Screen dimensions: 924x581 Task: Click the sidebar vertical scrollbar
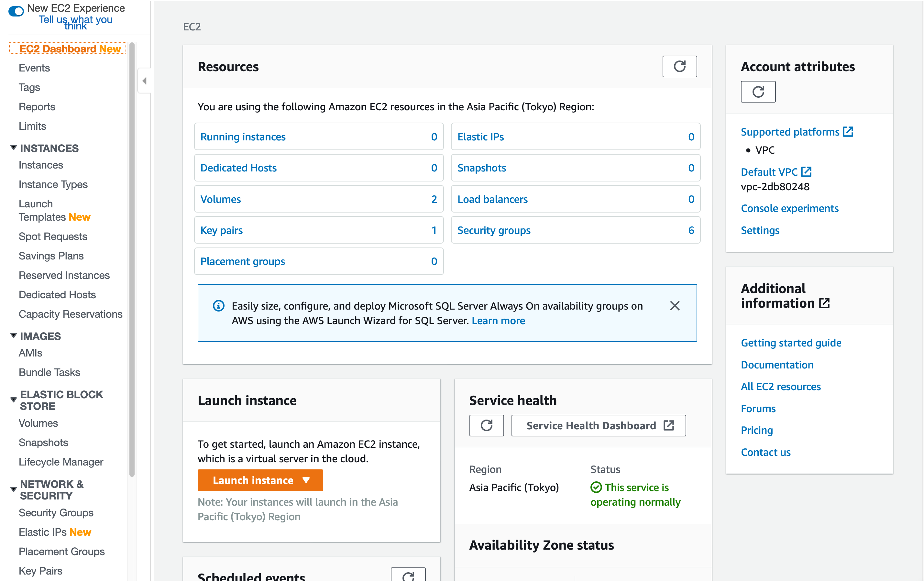click(x=132, y=259)
